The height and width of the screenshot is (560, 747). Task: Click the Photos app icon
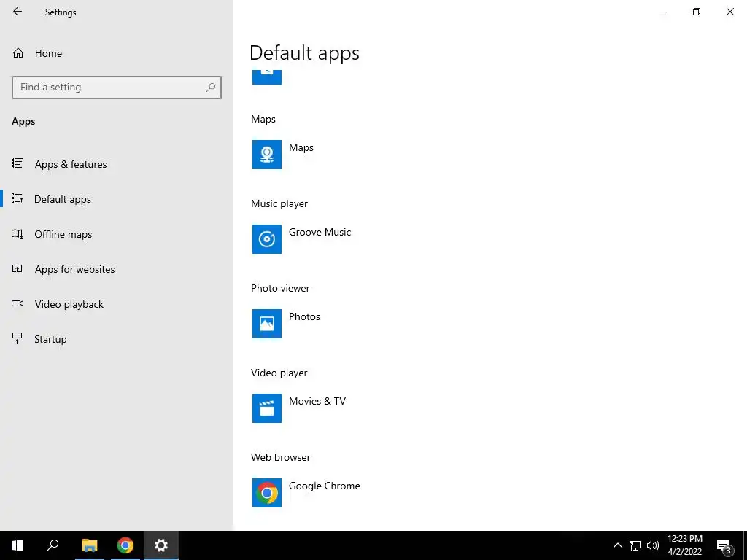pos(267,324)
